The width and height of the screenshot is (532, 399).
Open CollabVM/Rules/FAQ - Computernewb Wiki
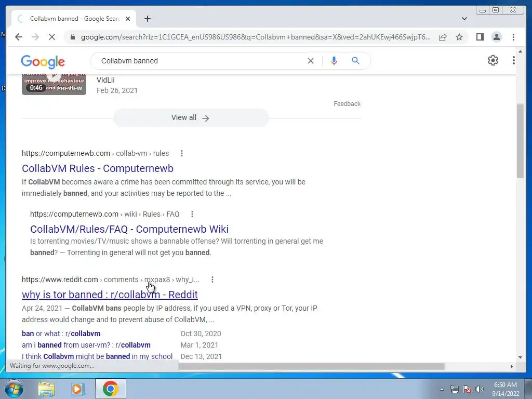click(129, 229)
